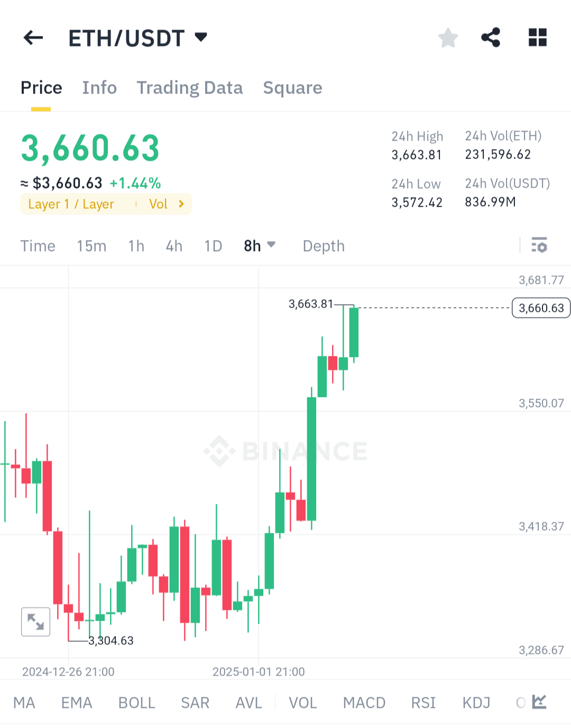571x728 pixels.
Task: Expand chart to fullscreen icon
Action: click(35, 622)
